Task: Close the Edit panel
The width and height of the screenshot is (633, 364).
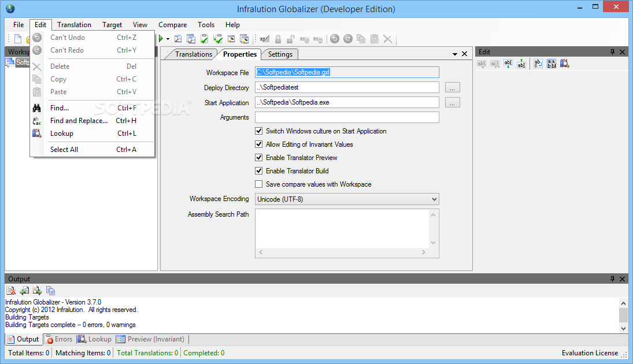Action: point(623,51)
